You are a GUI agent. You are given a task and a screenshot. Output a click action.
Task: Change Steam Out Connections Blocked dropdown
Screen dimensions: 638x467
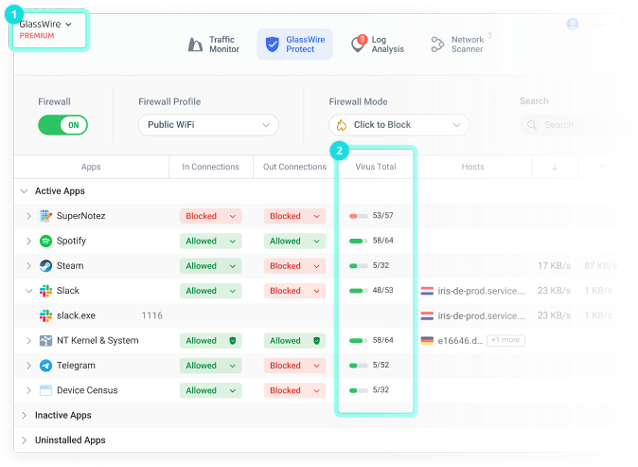pos(295,266)
